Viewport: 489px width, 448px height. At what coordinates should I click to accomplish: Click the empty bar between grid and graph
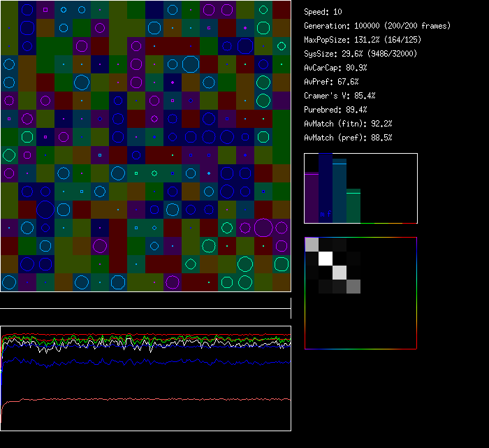pyautogui.click(x=145, y=301)
